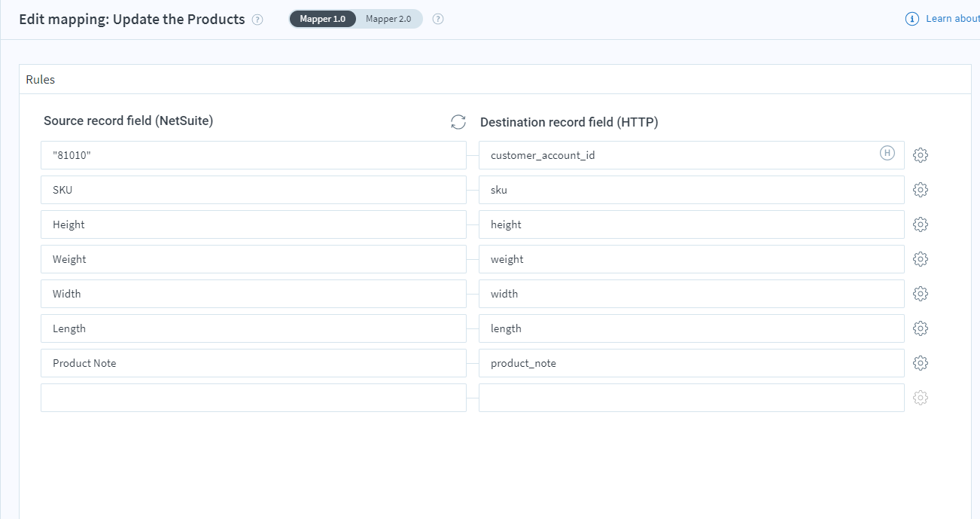Viewport: 980px width, 519px height.
Task: Refresh the source record fields list
Action: point(458,122)
